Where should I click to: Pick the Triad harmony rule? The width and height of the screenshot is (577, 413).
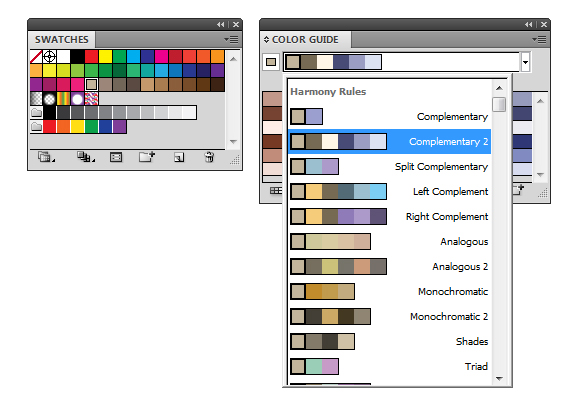click(x=390, y=366)
